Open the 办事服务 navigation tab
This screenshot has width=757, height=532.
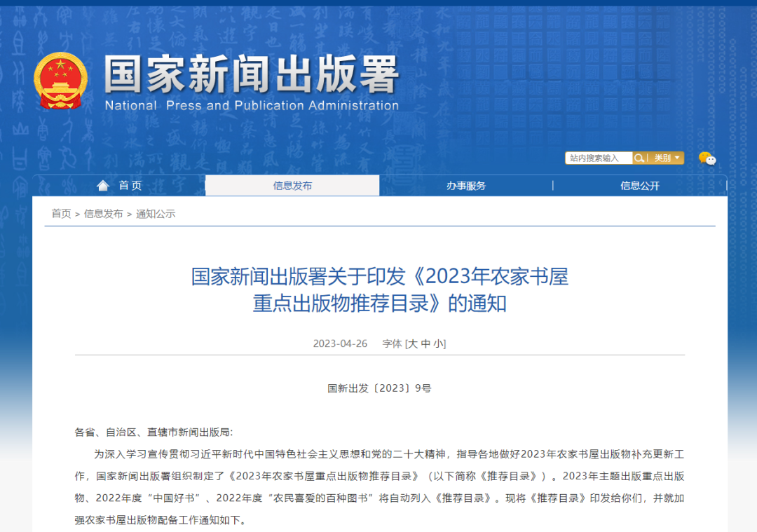[466, 185]
